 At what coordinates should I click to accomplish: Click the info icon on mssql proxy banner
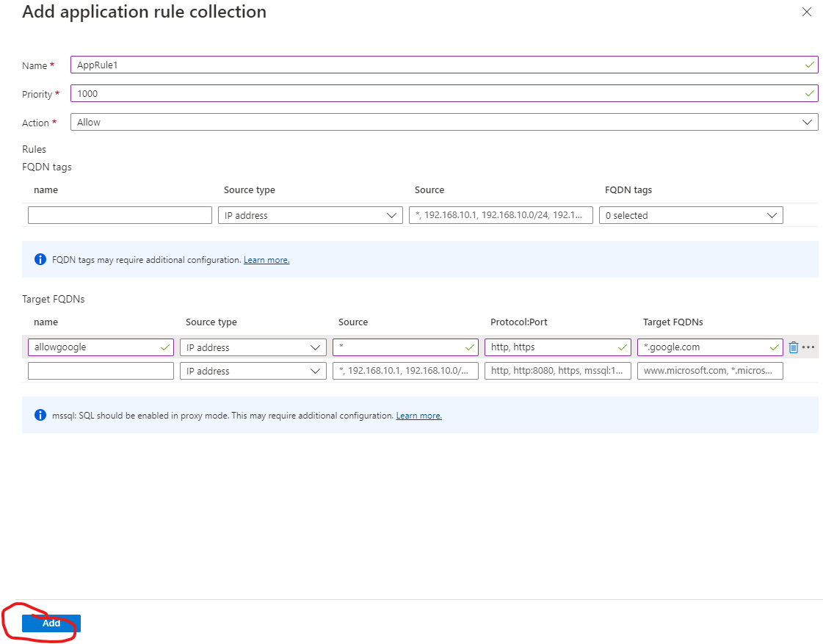(x=40, y=415)
